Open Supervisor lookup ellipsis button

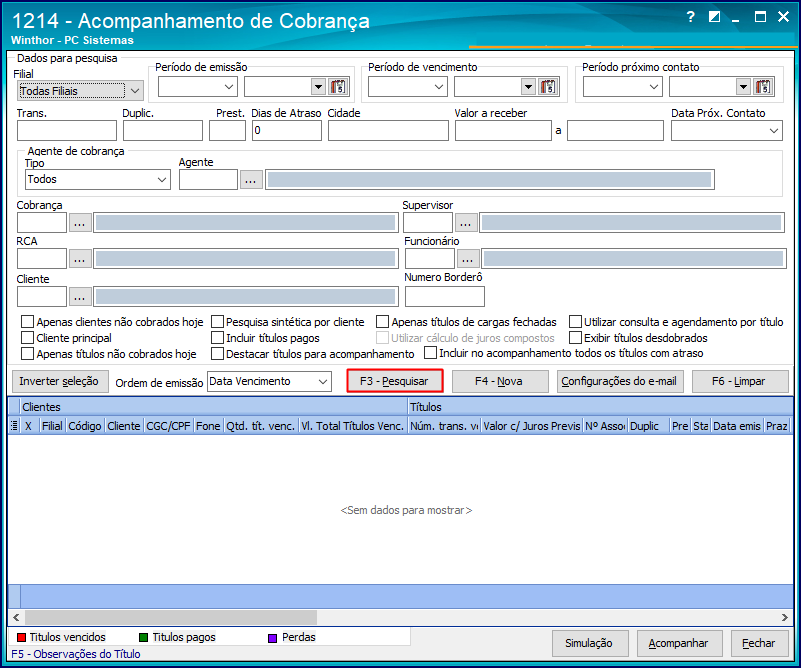point(466,223)
